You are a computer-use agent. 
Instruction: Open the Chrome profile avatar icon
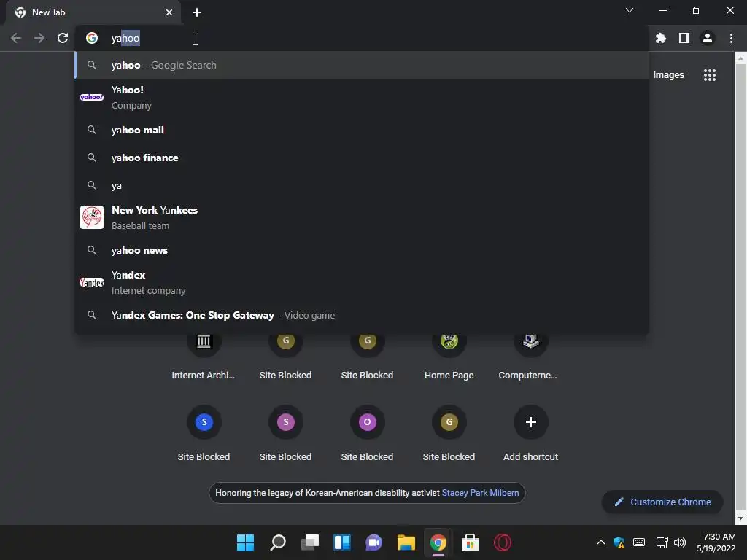click(x=708, y=38)
